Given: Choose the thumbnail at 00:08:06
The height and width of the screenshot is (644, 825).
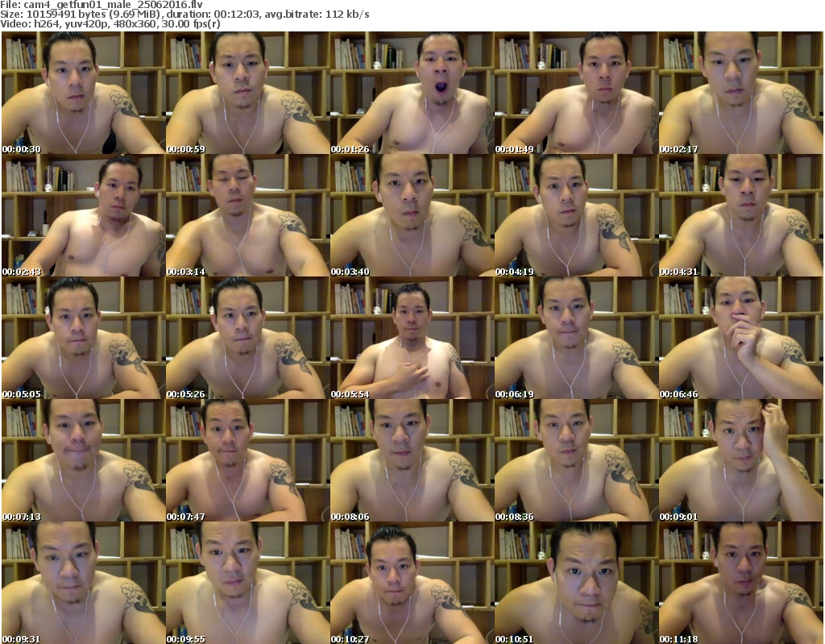Looking at the screenshot, I should [x=412, y=460].
